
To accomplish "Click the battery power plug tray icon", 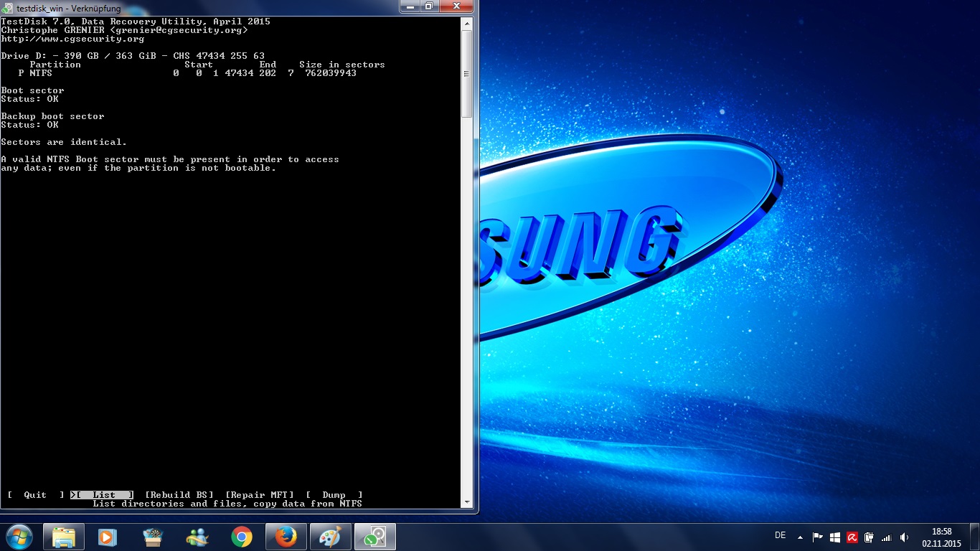I will tap(870, 537).
